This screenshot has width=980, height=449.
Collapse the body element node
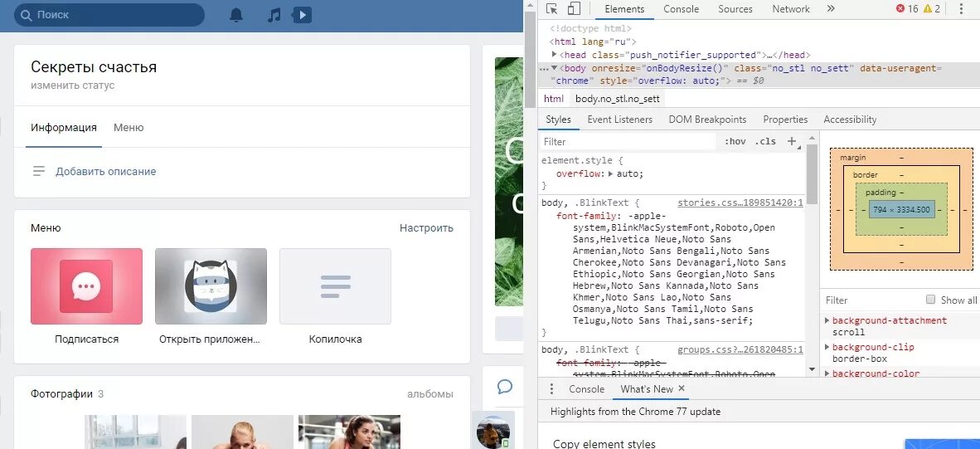tap(554, 67)
